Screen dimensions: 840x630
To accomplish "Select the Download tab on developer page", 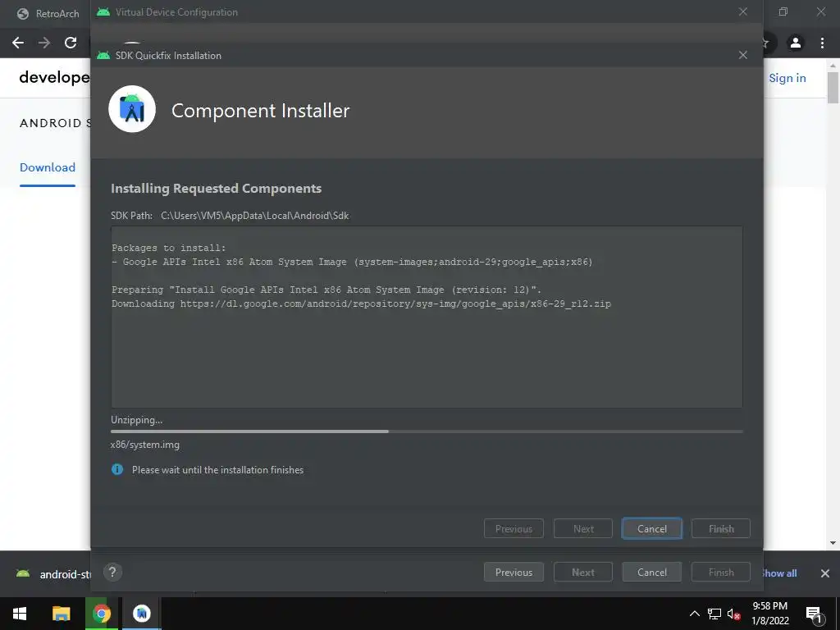I will tap(48, 167).
